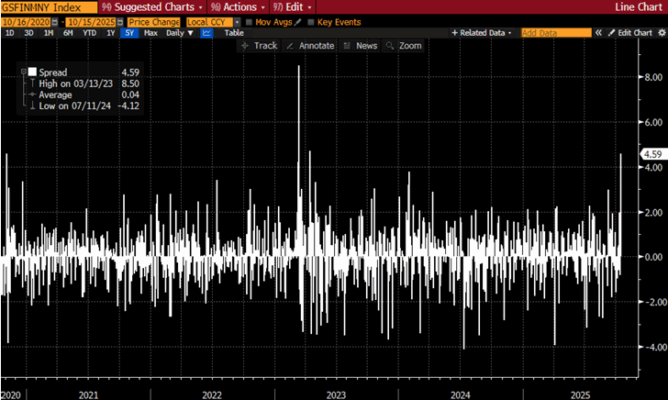This screenshot has width=668, height=400.
Task: Enable the Mov Avgs checkbox
Action: coord(248,20)
